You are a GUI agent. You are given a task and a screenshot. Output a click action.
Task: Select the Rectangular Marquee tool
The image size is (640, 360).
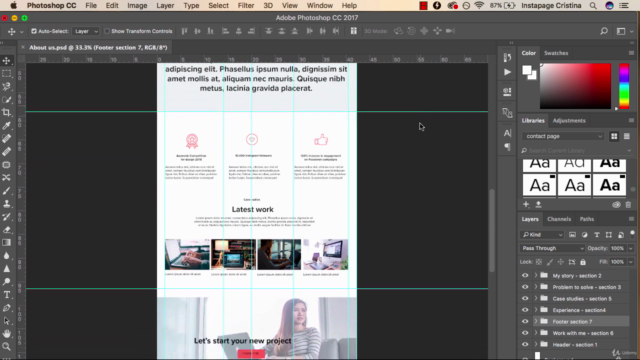pyautogui.click(x=7, y=73)
